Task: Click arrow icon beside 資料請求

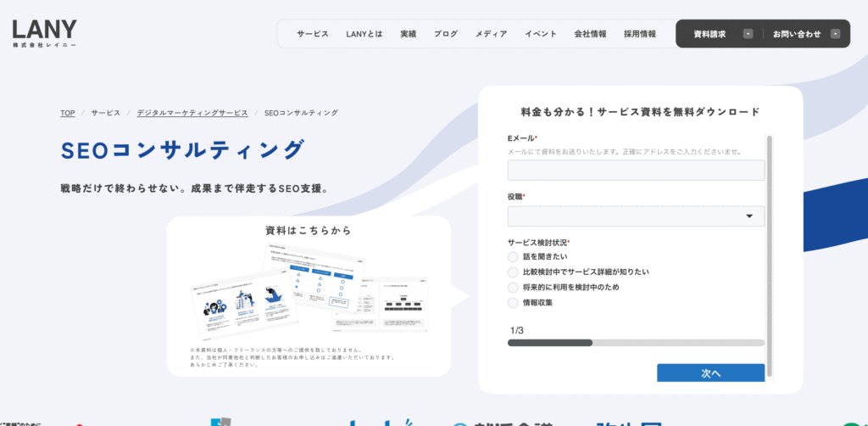Action: point(748,34)
